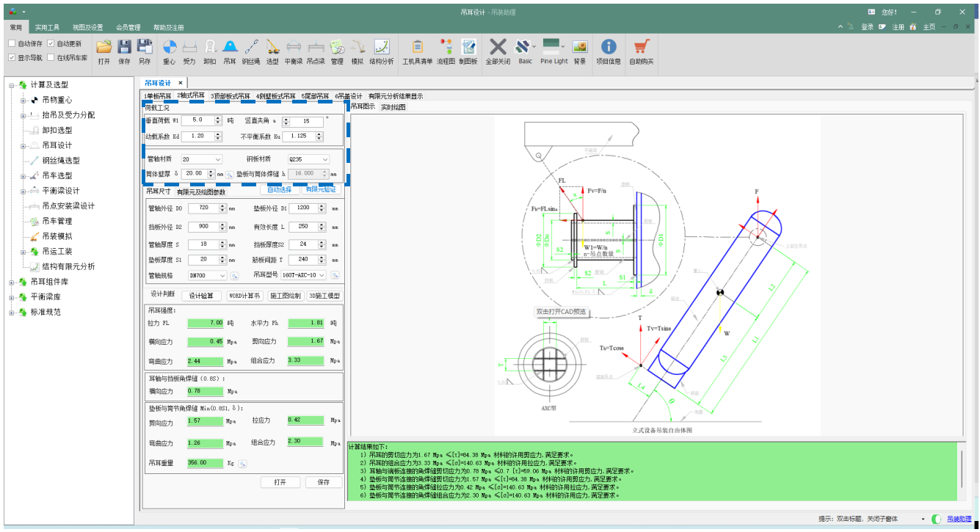980x532 pixels.
Task: Check the 在线吊车库 checkbox
Action: point(51,57)
